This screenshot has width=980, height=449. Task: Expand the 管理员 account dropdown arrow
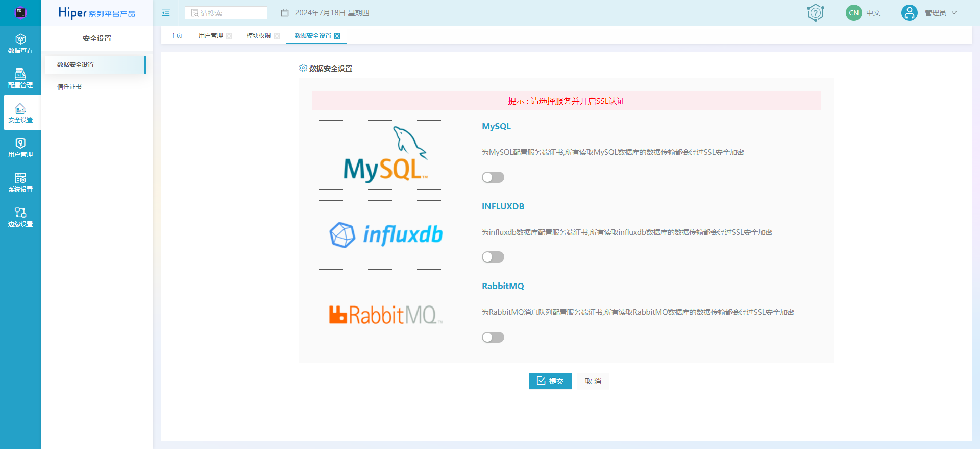click(954, 13)
